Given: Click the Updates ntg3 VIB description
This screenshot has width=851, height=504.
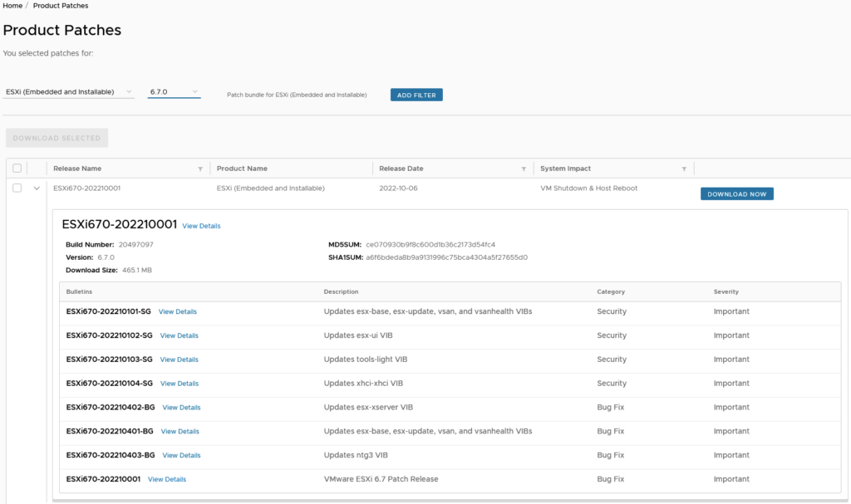Looking at the screenshot, I should tap(356, 455).
